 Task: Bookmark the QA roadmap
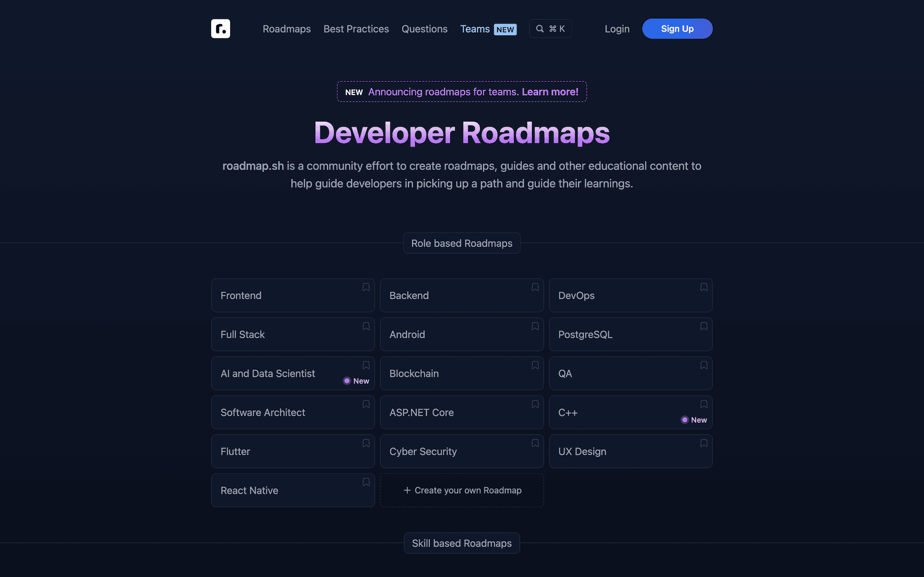pos(704,365)
